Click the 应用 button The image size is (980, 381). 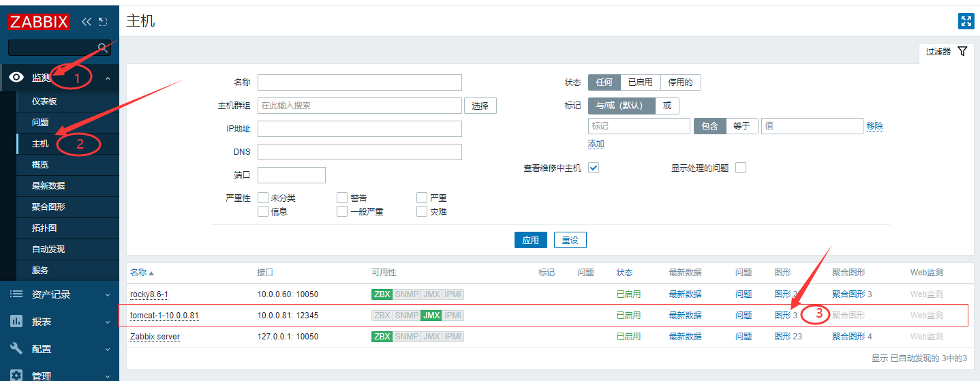click(530, 240)
